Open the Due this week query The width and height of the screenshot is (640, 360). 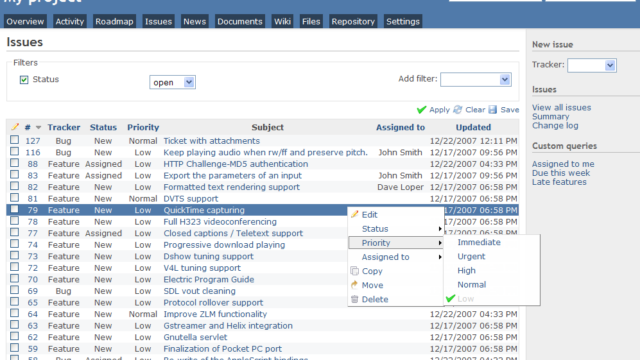click(x=560, y=173)
